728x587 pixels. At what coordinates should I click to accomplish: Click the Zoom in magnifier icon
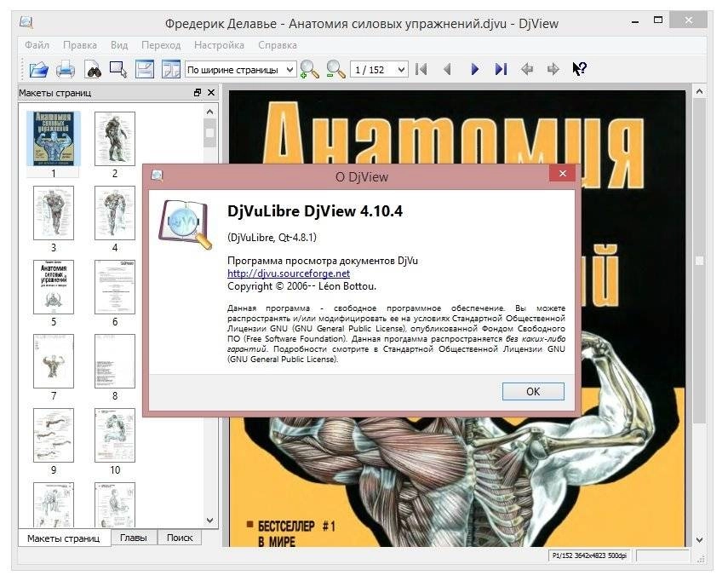tap(310, 70)
